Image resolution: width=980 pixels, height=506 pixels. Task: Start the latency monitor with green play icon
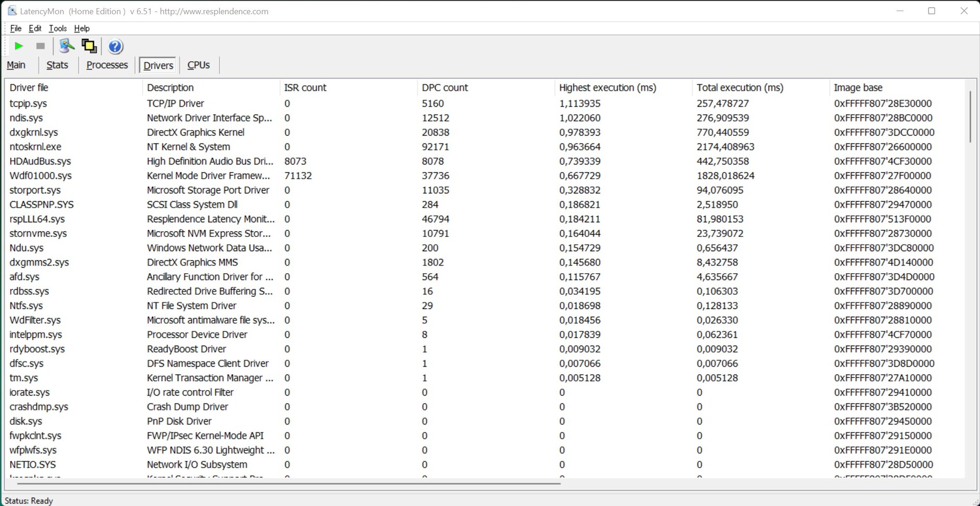coord(19,46)
